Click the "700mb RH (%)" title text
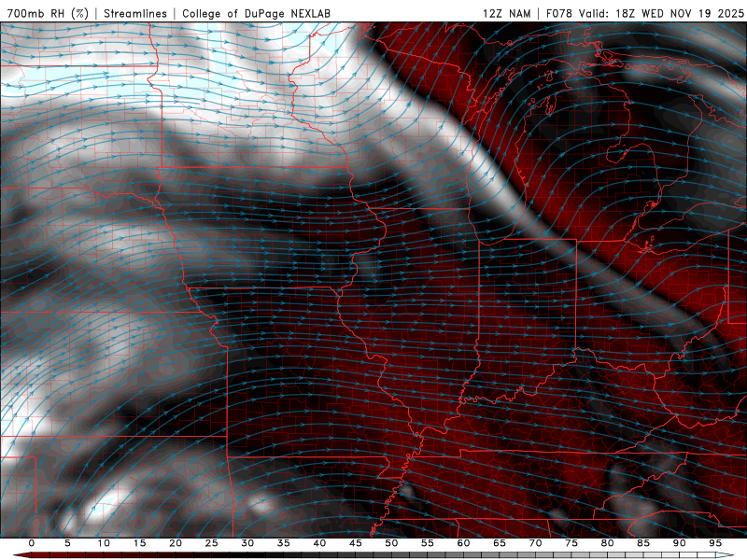The width and height of the screenshot is (747, 560). (48, 13)
